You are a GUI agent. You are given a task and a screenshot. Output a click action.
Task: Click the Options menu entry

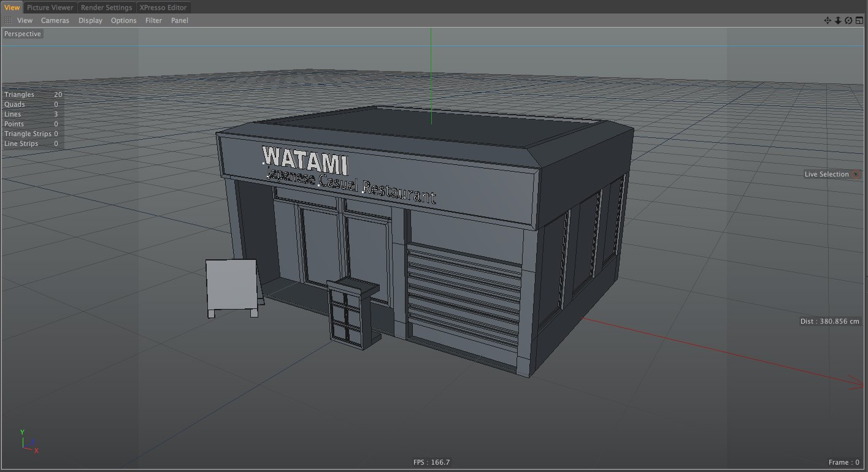point(123,20)
